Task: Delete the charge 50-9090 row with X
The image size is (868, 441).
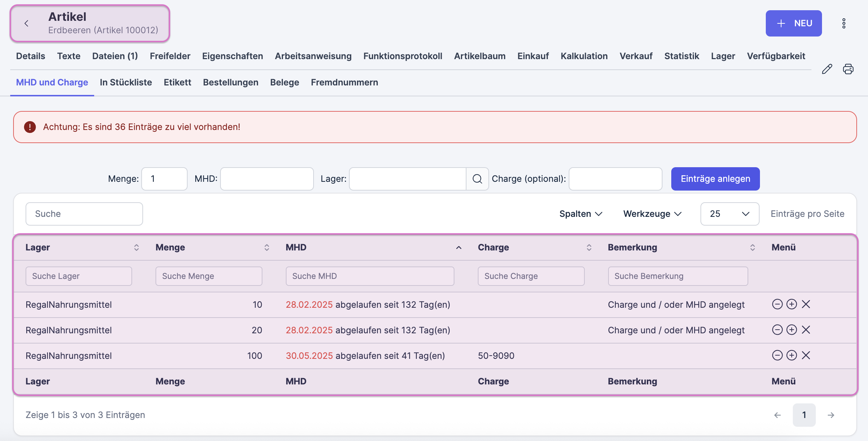Action: pos(806,355)
